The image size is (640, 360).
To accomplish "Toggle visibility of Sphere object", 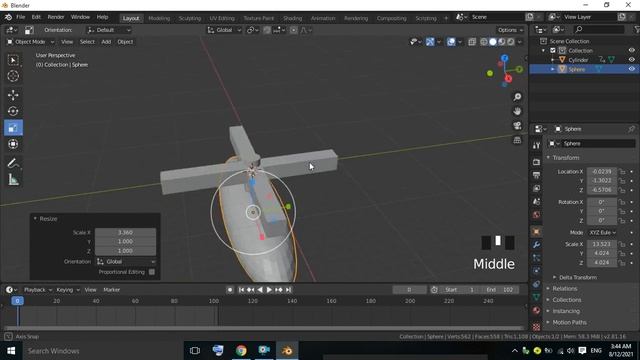I will click(631, 69).
